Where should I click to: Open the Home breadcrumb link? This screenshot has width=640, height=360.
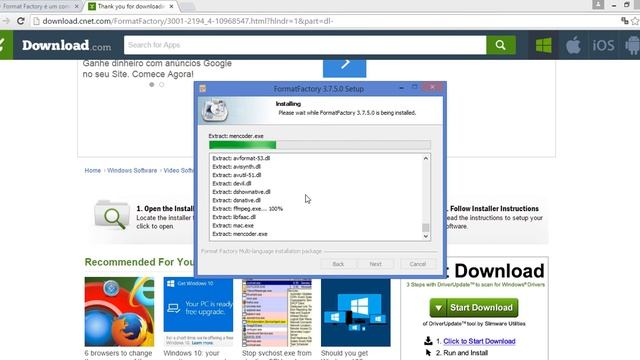point(93,171)
